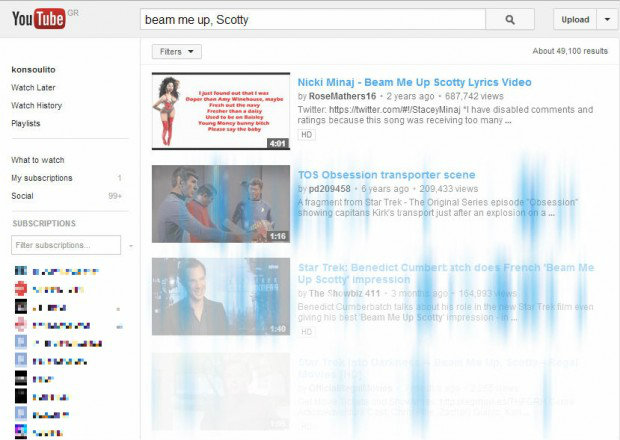Open the Upload dropdown arrow
This screenshot has height=440, width=620.
click(607, 19)
